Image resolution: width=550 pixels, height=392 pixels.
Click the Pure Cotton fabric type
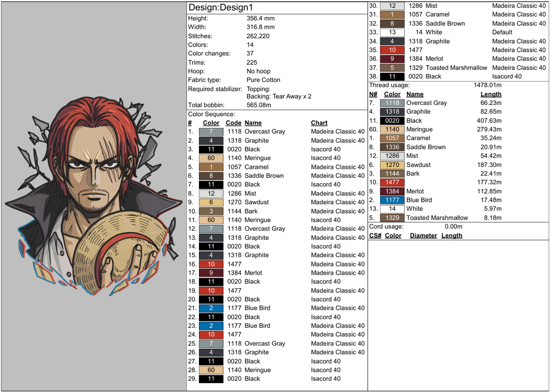[x=264, y=80]
